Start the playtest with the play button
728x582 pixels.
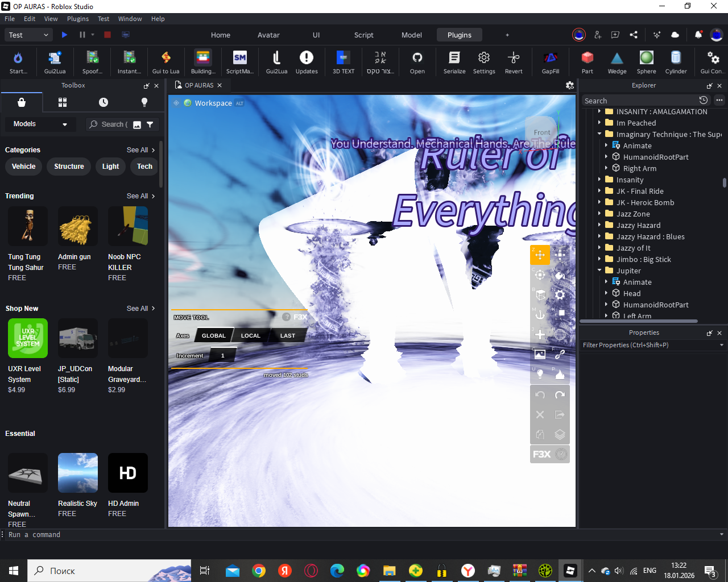click(x=64, y=35)
